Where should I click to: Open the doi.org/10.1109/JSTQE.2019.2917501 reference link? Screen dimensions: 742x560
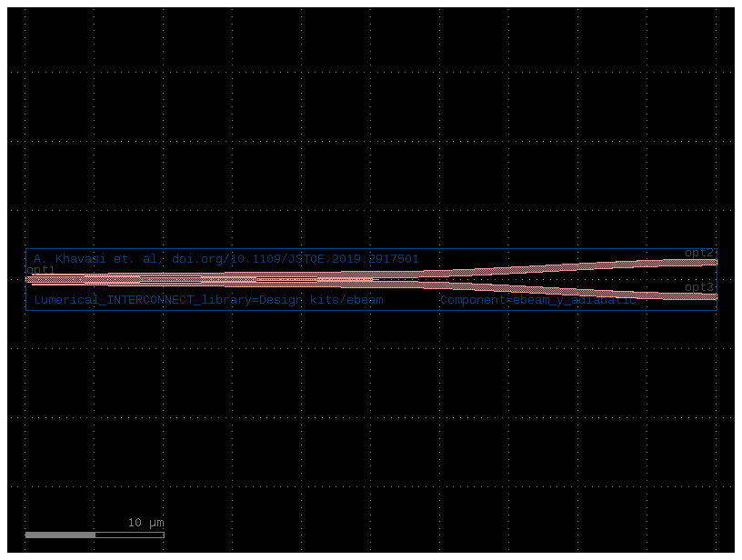click(294, 259)
